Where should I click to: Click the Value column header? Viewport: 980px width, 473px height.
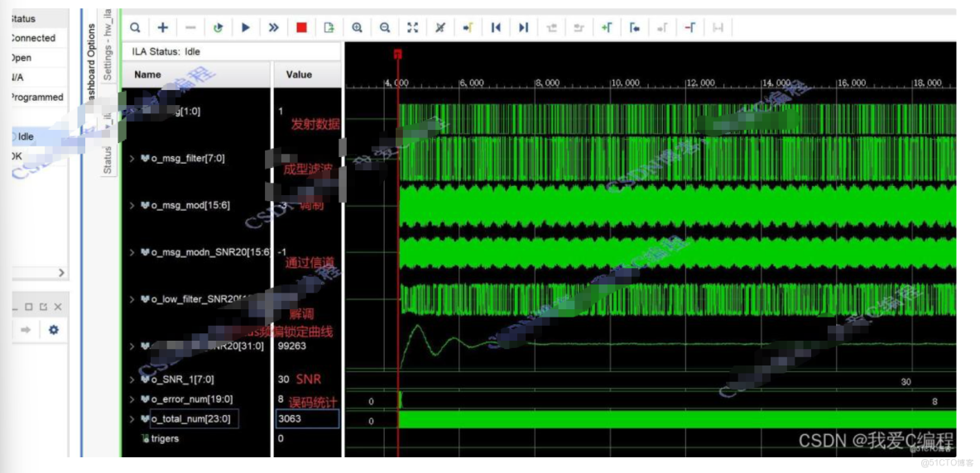[299, 74]
